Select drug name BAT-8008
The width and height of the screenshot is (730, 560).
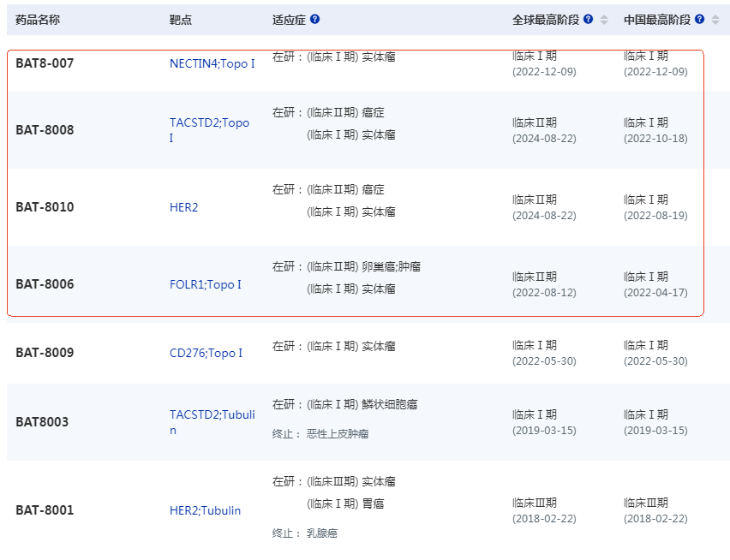45,130
